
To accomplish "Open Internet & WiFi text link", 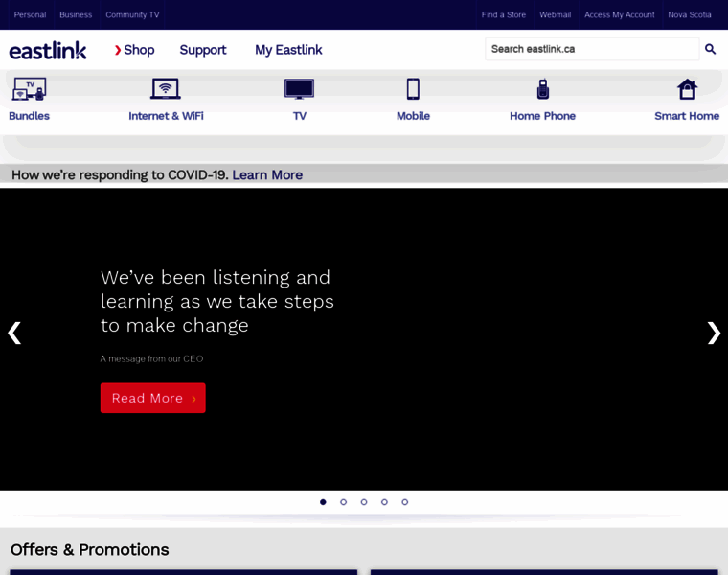I will click(x=166, y=116).
